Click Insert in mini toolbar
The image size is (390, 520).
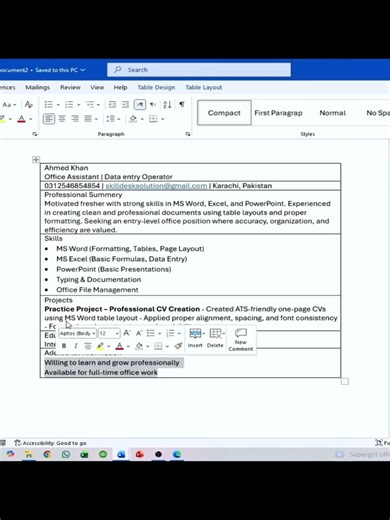(195, 338)
